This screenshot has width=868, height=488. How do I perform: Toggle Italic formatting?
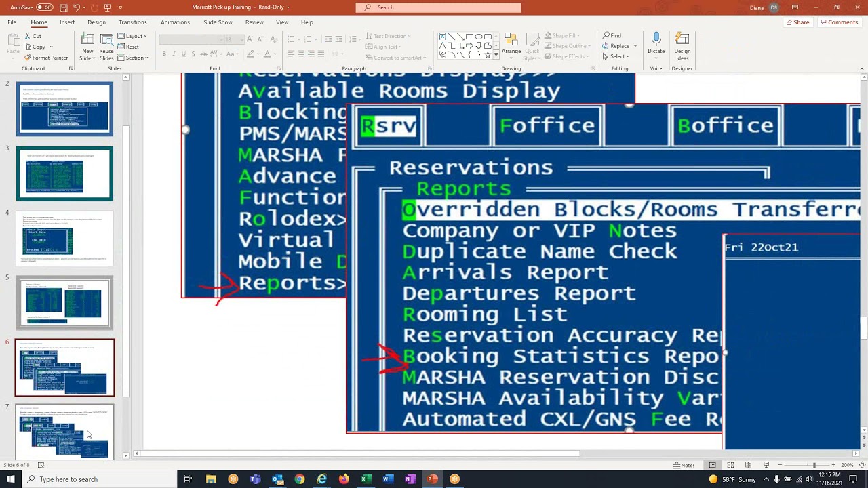coord(174,54)
